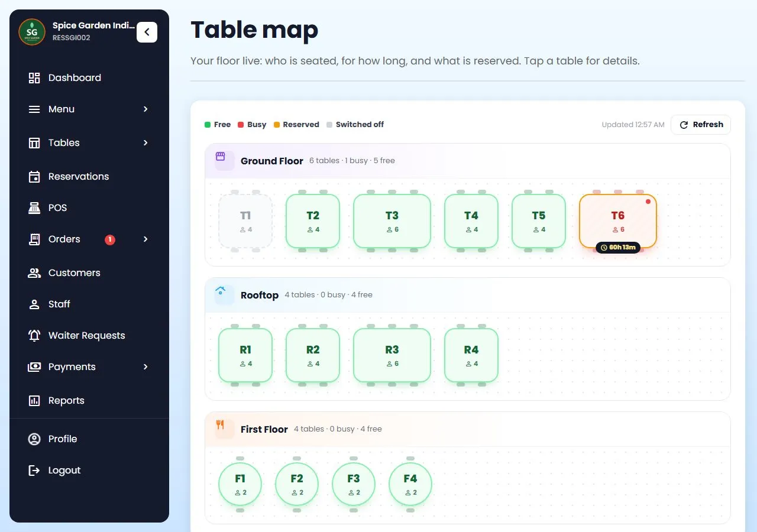This screenshot has height=532, width=757.
Task: Click the Tables icon in sidebar
Action: [34, 143]
